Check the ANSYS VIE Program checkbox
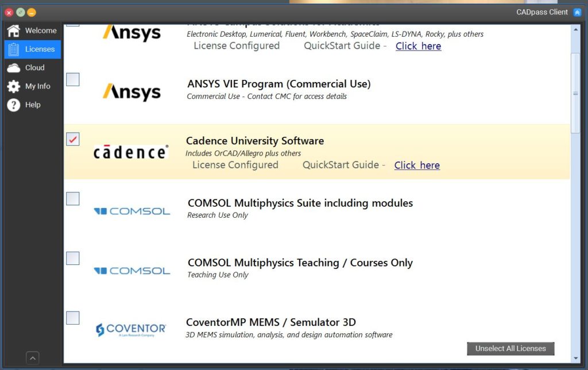 tap(73, 79)
